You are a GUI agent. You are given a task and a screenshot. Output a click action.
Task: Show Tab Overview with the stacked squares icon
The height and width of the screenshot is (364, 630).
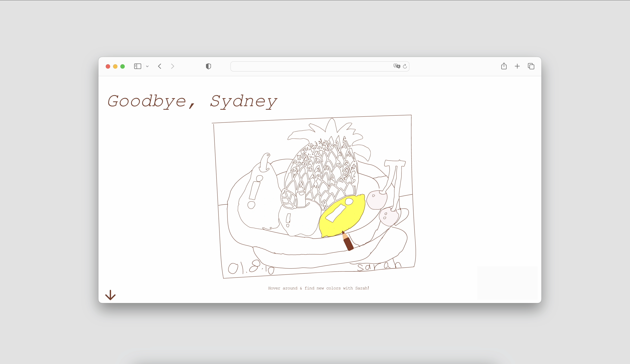pyautogui.click(x=531, y=66)
